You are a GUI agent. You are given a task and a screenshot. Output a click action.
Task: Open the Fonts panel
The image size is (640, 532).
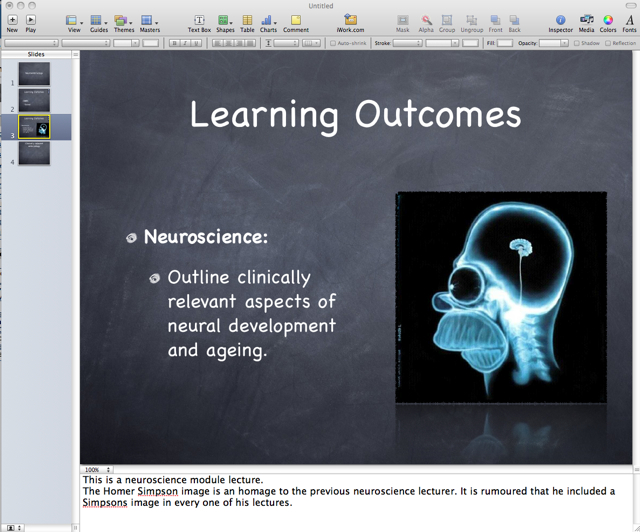click(629, 23)
